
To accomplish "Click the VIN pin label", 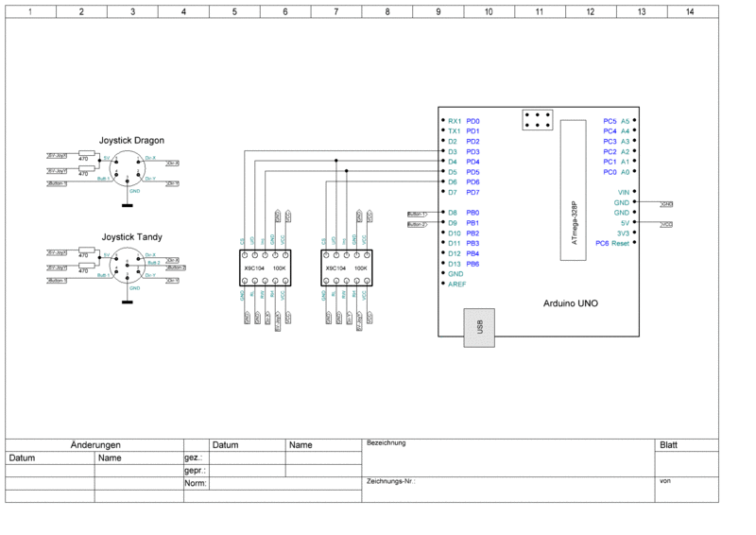I will [624, 192].
